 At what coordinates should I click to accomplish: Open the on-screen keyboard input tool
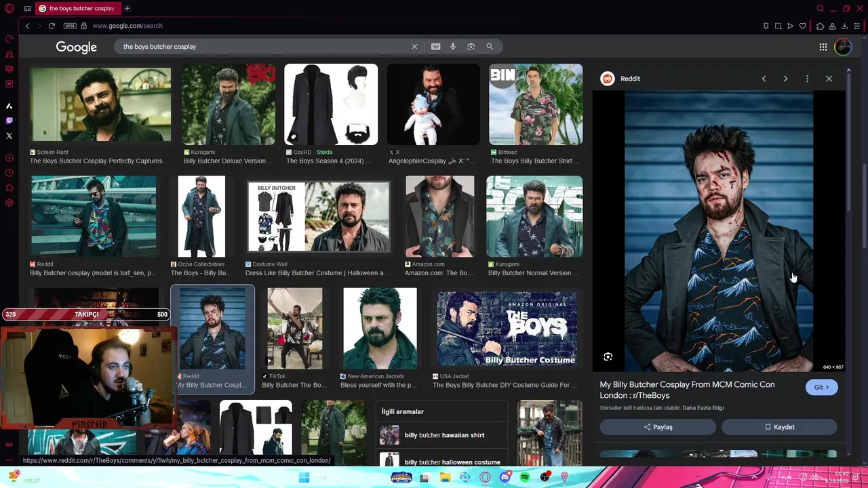click(x=435, y=47)
